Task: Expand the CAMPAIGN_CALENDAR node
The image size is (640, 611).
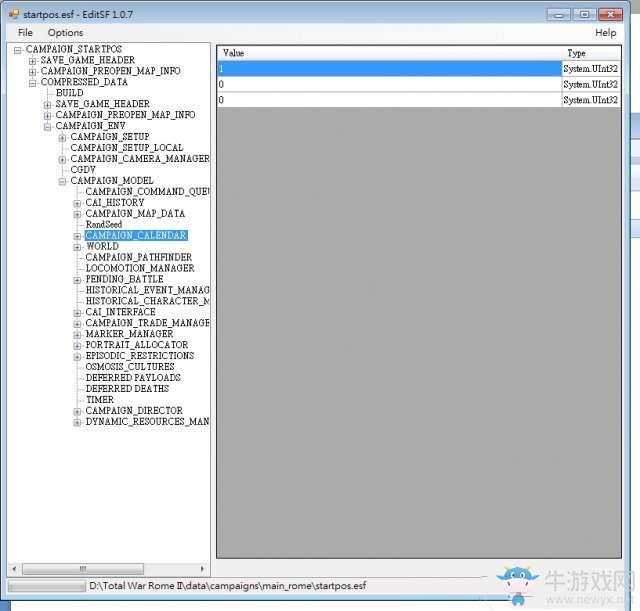Action: (77, 236)
